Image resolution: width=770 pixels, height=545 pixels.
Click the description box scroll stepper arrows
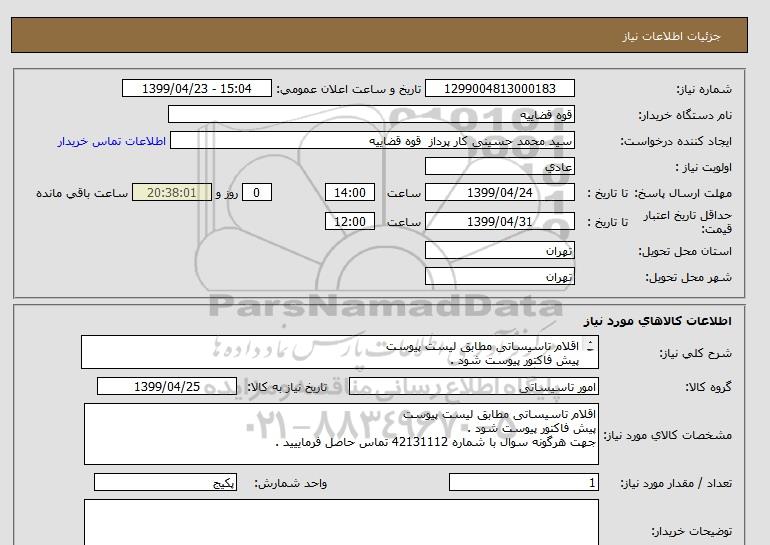point(590,346)
